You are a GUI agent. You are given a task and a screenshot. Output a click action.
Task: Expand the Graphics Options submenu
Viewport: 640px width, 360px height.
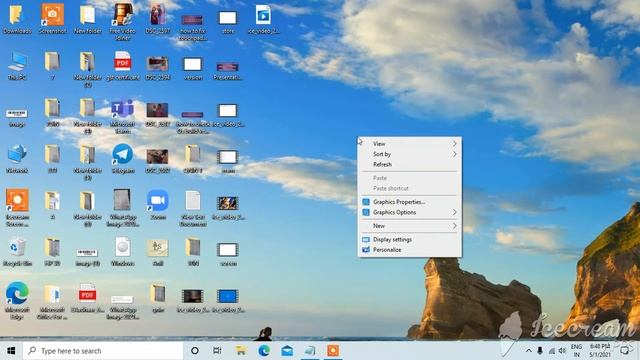[410, 212]
